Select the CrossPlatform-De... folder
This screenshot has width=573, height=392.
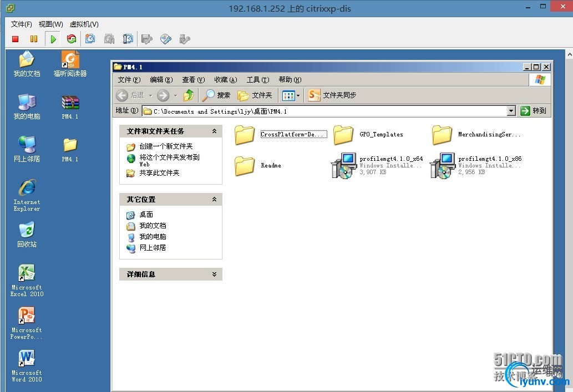click(x=280, y=134)
